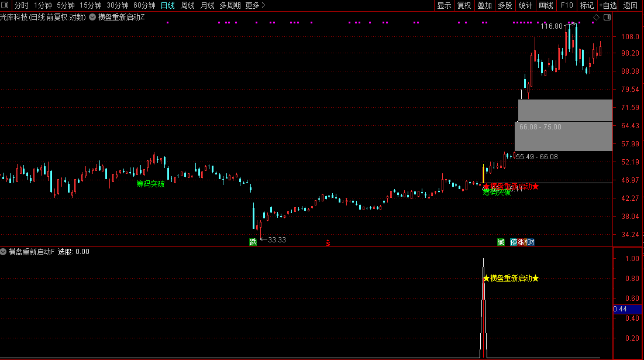This screenshot has width=644, height=360.
Task: Expand the 更多 periods menu
Action: (x=255, y=5)
